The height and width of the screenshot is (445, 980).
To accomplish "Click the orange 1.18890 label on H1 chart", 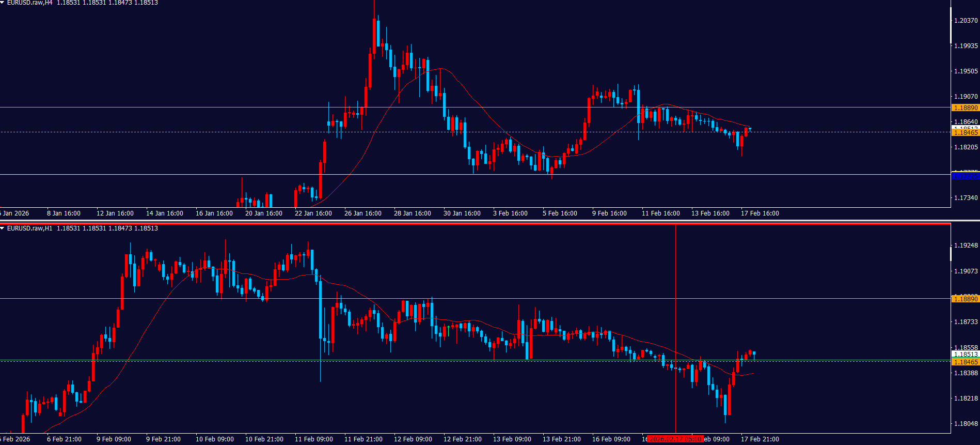I will pos(965,299).
